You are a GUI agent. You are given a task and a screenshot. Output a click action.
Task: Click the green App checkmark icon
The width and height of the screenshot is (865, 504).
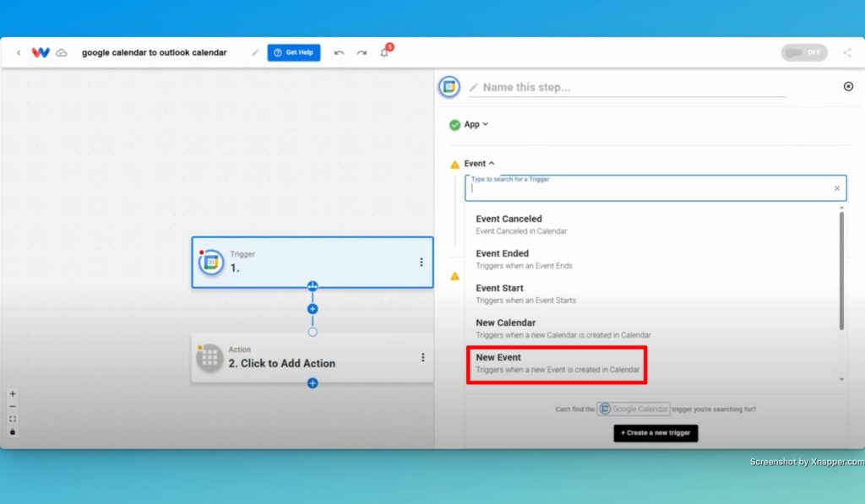454,125
